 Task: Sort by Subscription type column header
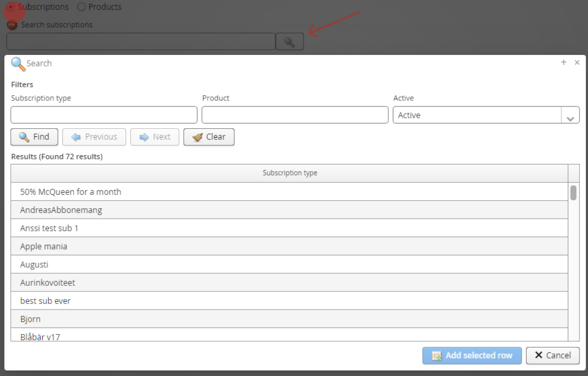[289, 173]
